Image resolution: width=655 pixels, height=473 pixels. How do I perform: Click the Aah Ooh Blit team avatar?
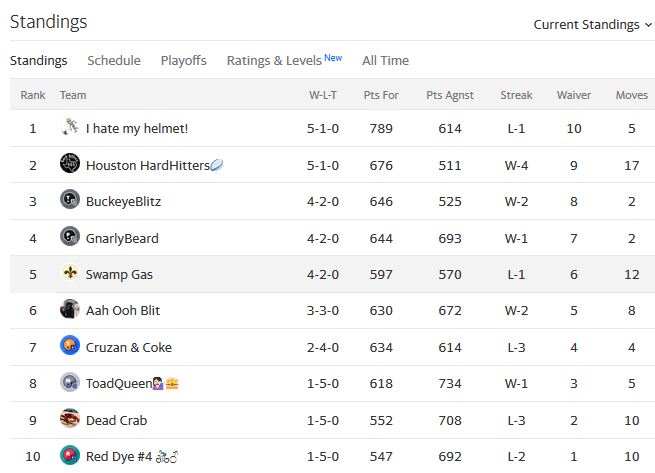click(70, 309)
